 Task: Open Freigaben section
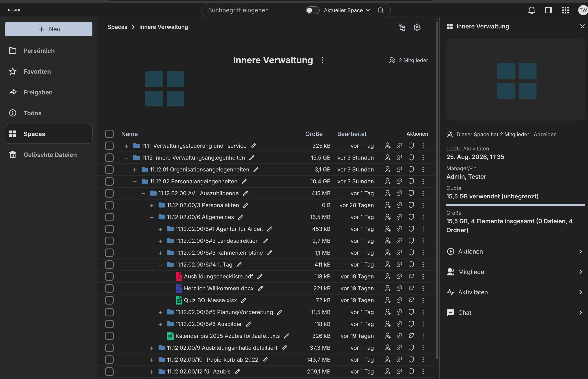tap(49, 92)
